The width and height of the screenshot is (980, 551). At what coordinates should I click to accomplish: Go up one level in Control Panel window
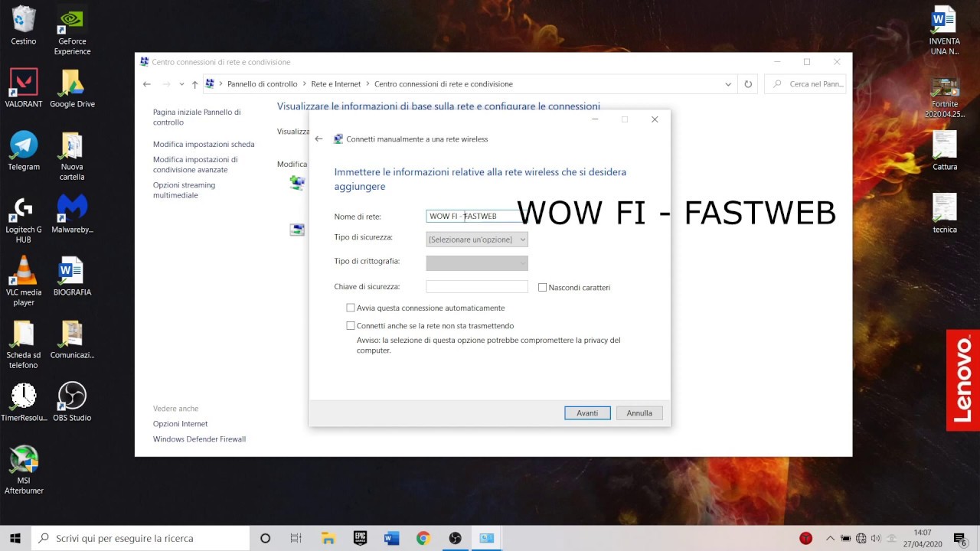tap(195, 84)
